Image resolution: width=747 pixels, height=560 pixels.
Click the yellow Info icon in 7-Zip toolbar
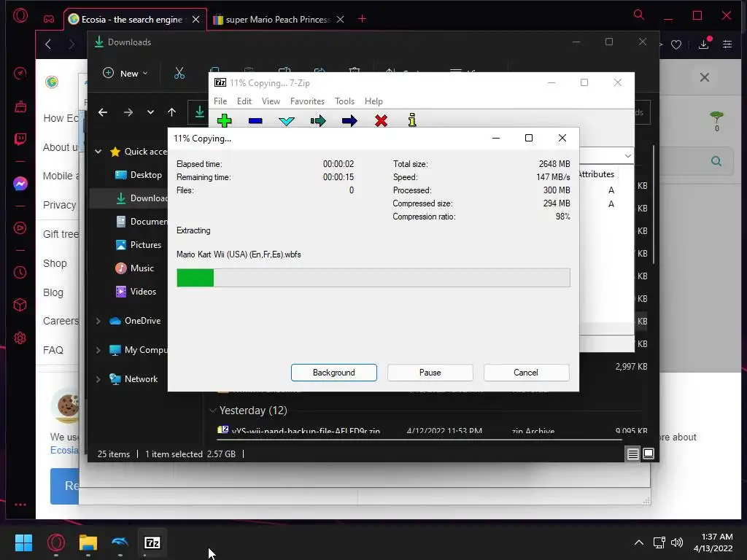[x=412, y=120]
